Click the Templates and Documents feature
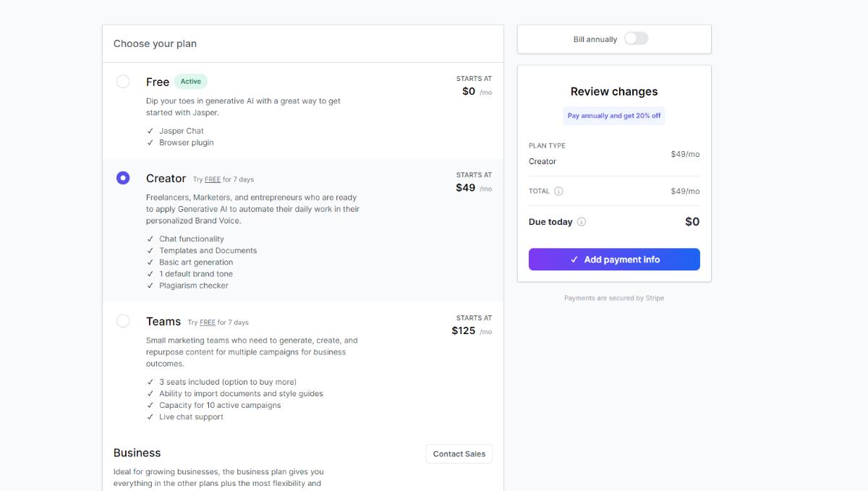Screen dimensions: 868x491 (208, 250)
